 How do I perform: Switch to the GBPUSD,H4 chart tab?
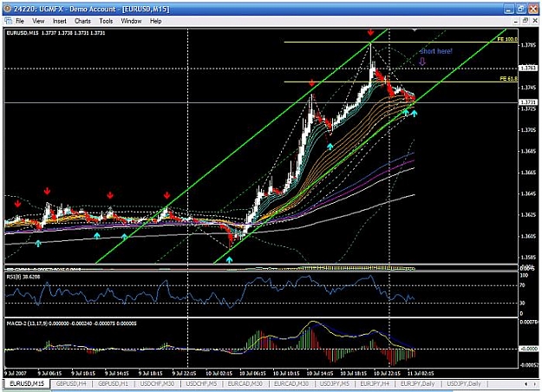71,383
